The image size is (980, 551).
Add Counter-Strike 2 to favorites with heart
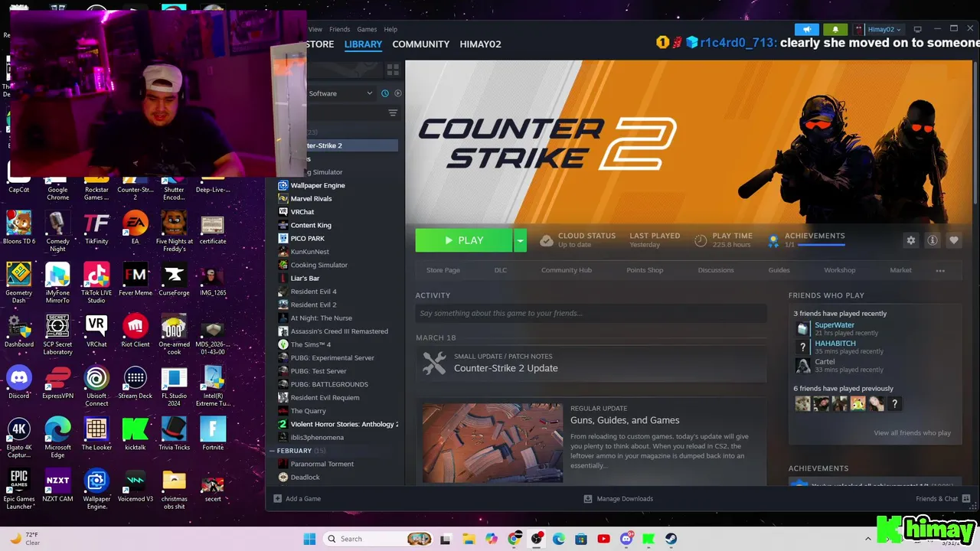[954, 240]
